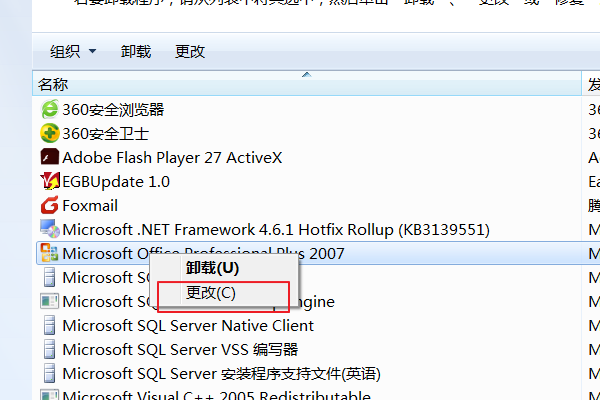This screenshot has width=600, height=400.
Task: Select the Foxmail entry
Action: (90, 206)
